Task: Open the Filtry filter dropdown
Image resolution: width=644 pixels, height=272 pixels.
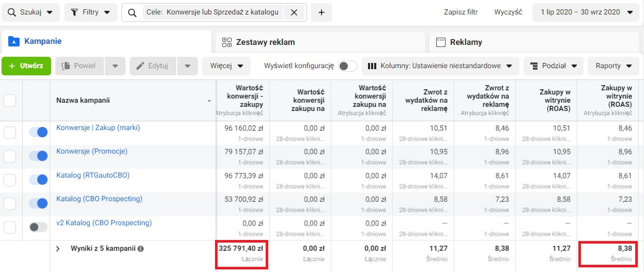Action: (x=90, y=12)
